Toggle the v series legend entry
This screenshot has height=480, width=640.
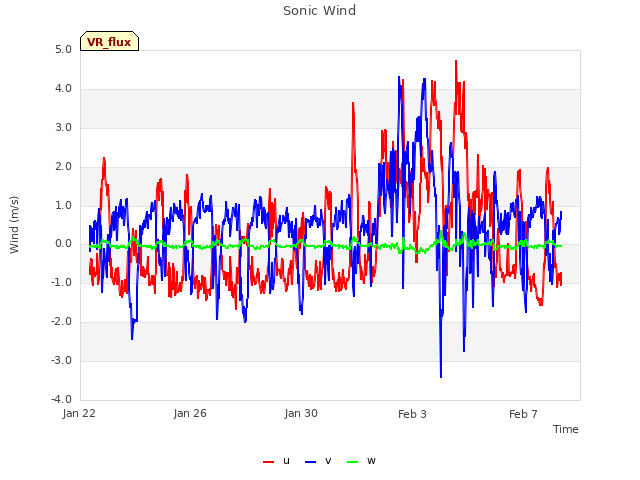pyautogui.click(x=318, y=461)
